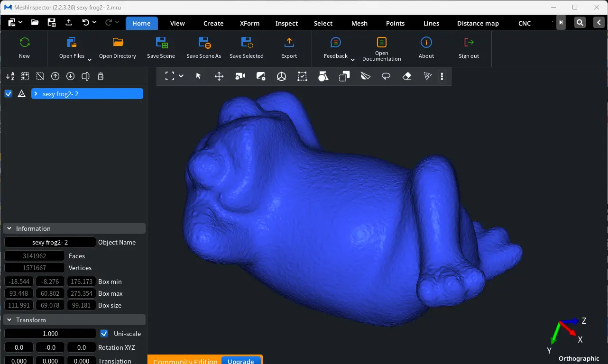This screenshot has height=364, width=608.
Task: Click the Upgrade button
Action: point(241,361)
